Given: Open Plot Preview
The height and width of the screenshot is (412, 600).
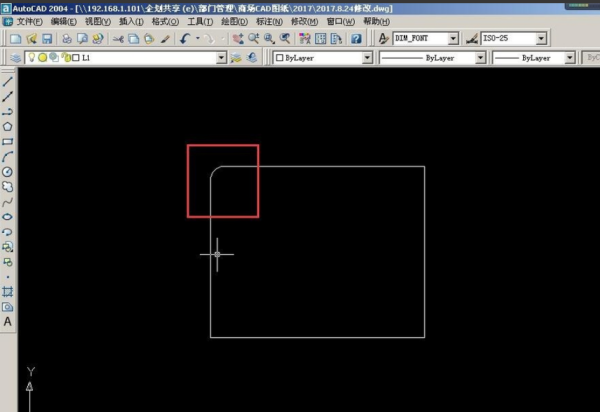Looking at the screenshot, I should 82,38.
